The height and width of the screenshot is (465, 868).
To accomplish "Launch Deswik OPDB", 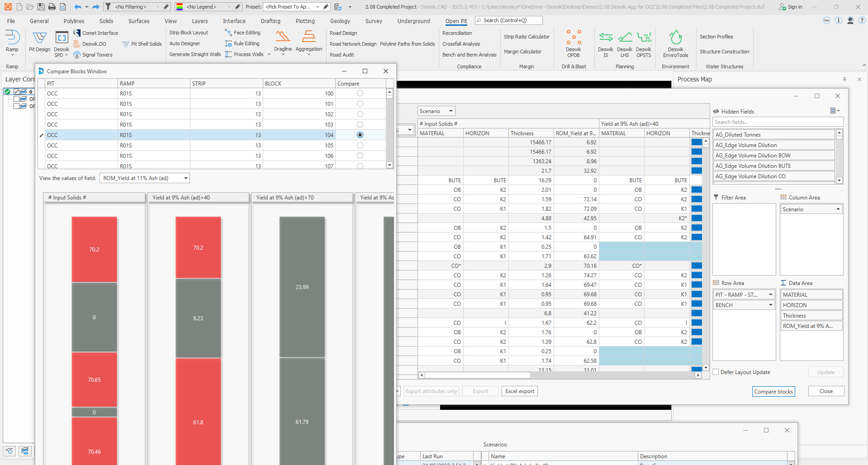I will click(x=574, y=43).
